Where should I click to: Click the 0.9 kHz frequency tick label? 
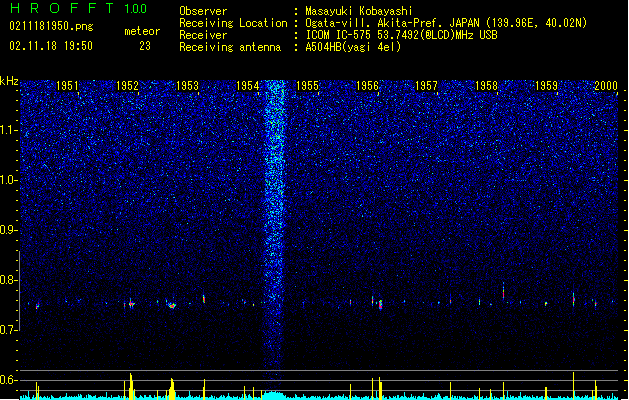coord(9,230)
